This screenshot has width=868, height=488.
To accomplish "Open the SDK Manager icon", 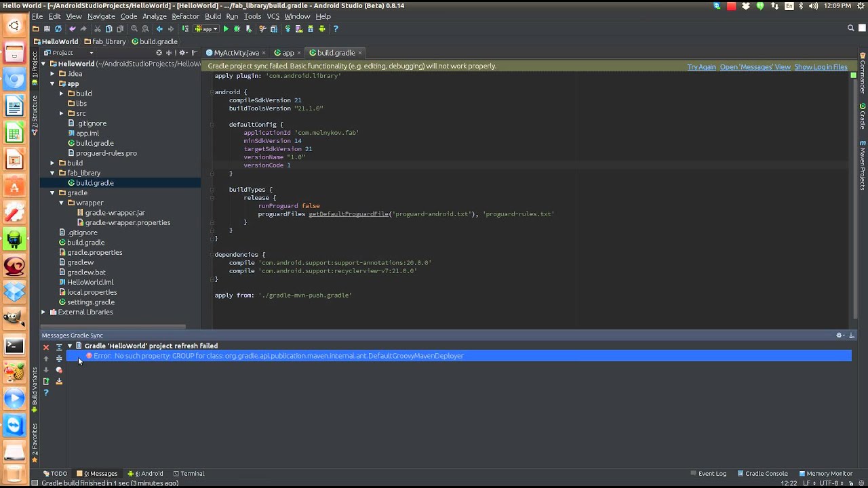I will (x=310, y=28).
